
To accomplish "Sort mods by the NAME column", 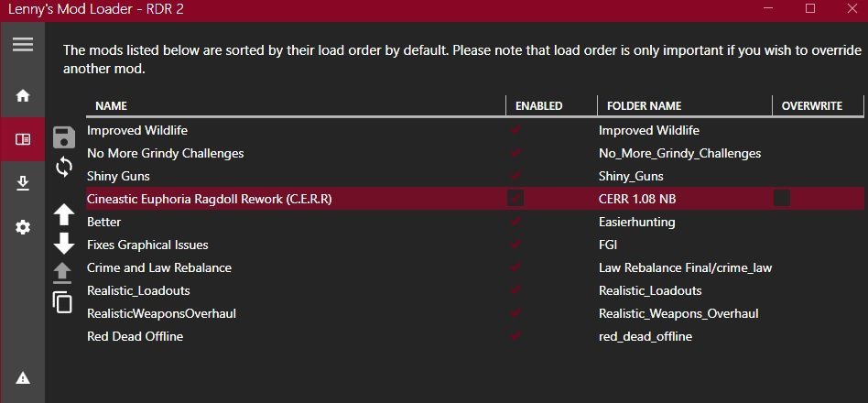I will 111,106.
